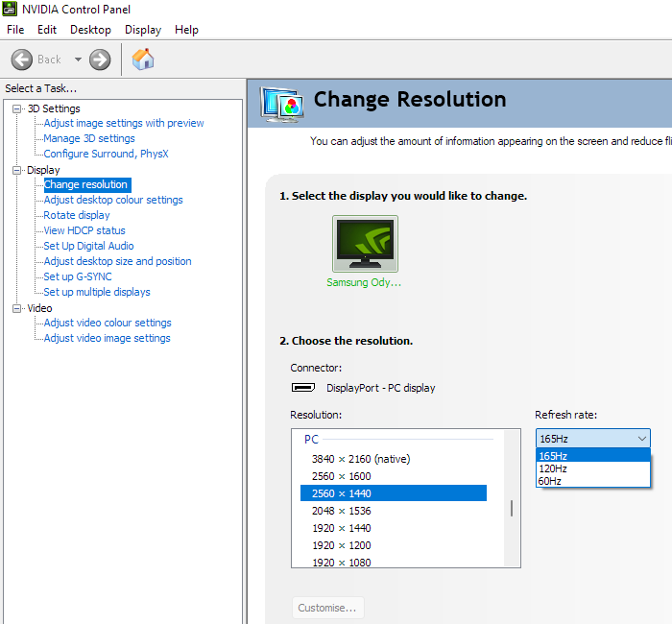The width and height of the screenshot is (672, 624).
Task: Click the Refresh rate combo box showing 165Hz
Action: click(592, 439)
